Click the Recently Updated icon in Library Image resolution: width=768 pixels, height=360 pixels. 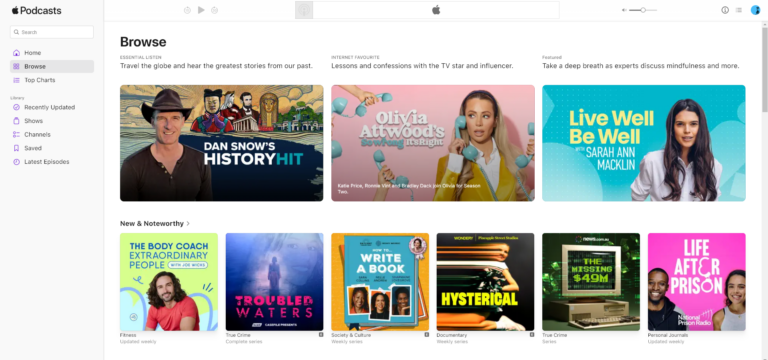coord(16,107)
